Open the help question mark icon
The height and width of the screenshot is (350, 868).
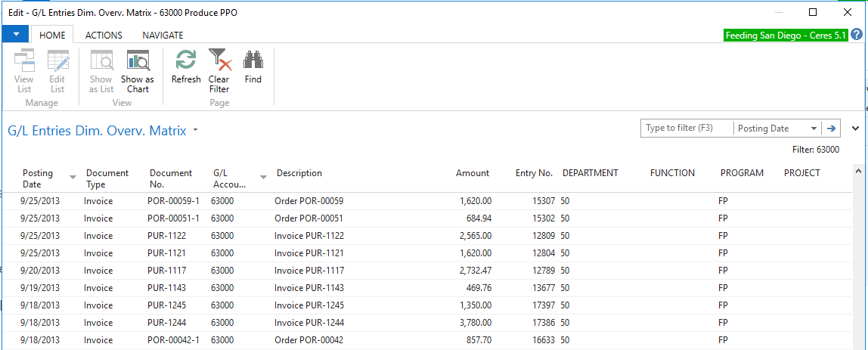click(x=857, y=35)
